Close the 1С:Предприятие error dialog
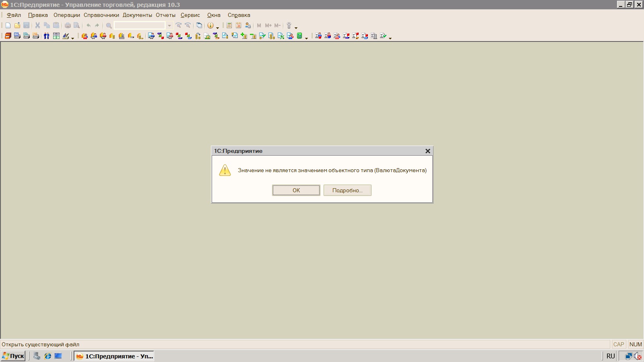The image size is (644, 362). pyautogui.click(x=428, y=151)
